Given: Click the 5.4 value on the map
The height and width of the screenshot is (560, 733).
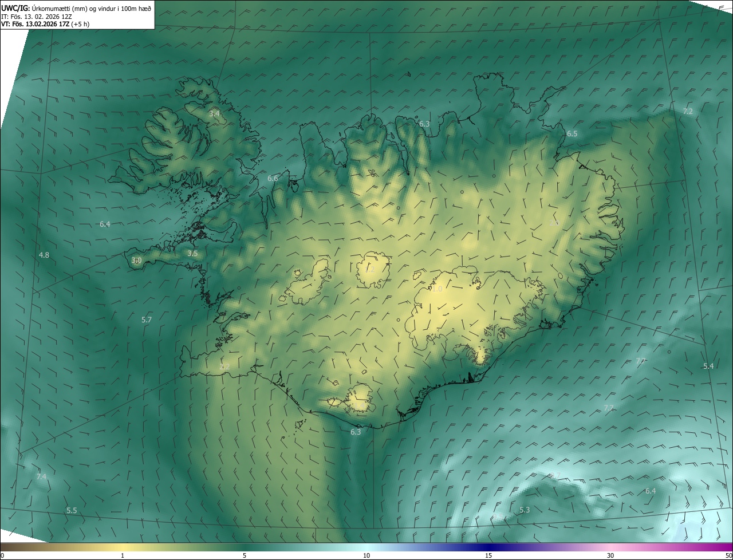Looking at the screenshot, I should click(708, 366).
